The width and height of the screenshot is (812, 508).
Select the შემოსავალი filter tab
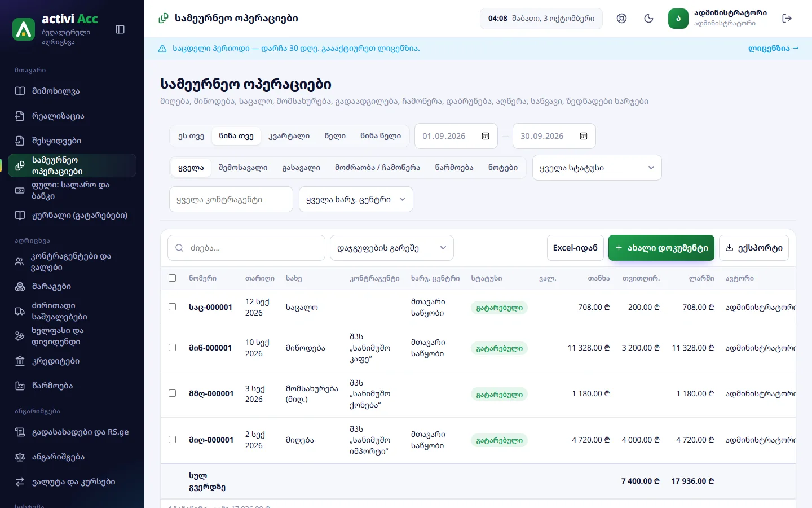(x=243, y=168)
